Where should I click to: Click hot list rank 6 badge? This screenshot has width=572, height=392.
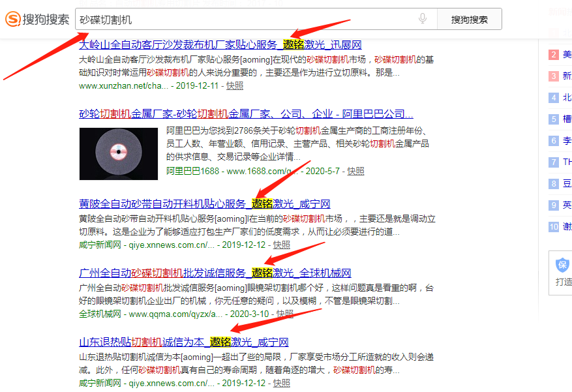click(x=554, y=141)
